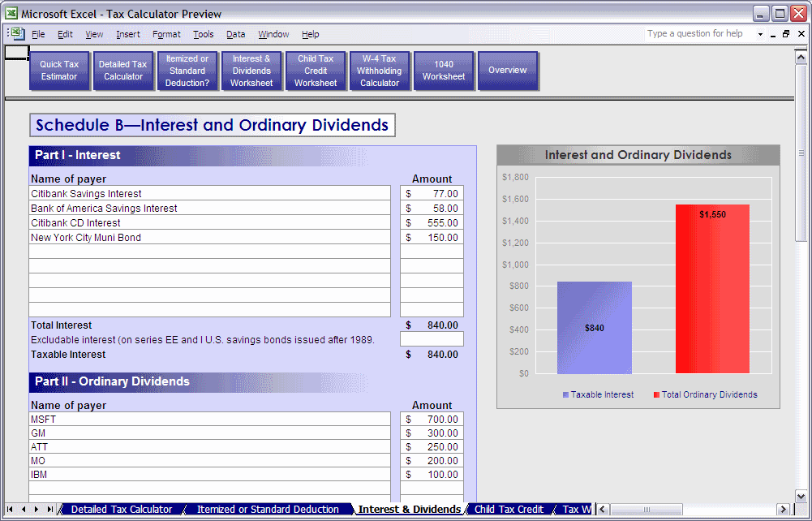Image resolution: width=812 pixels, height=521 pixels.
Task: Click the 1040 Worksheet button
Action: [444, 71]
